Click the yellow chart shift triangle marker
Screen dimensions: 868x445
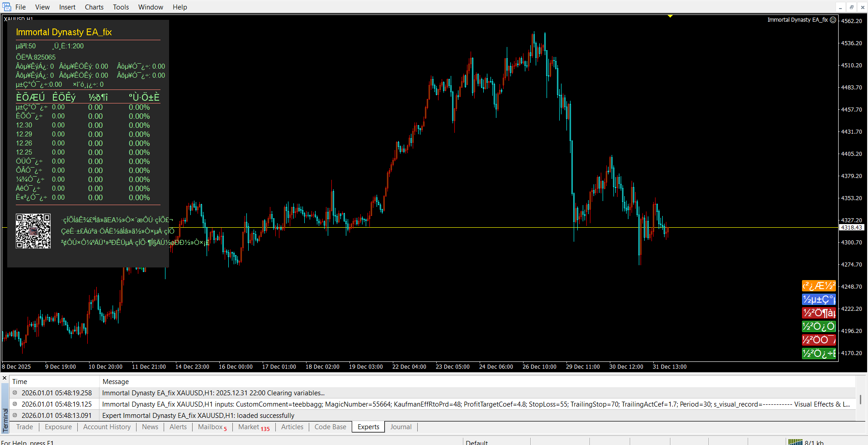[670, 16]
